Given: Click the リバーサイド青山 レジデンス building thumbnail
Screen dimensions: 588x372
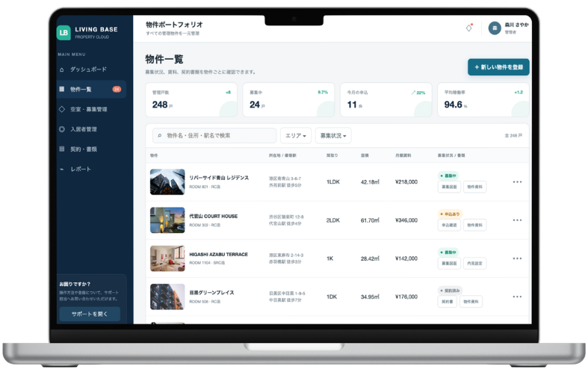Looking at the screenshot, I should (x=167, y=182).
